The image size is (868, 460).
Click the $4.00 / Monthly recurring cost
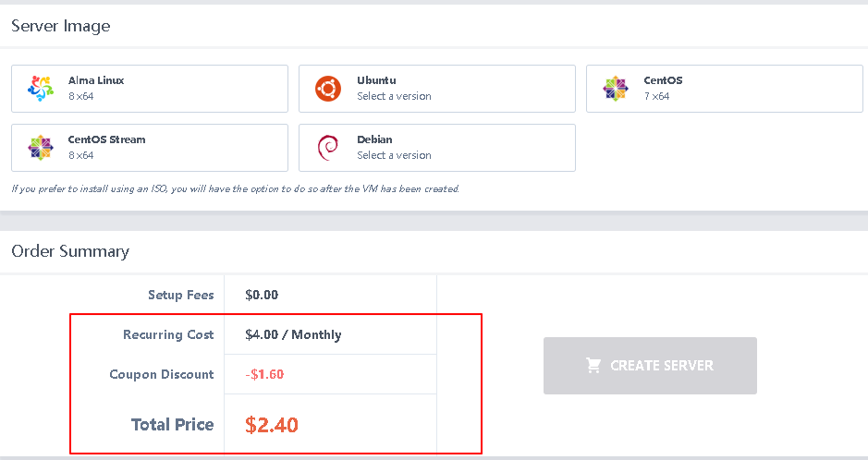point(293,334)
